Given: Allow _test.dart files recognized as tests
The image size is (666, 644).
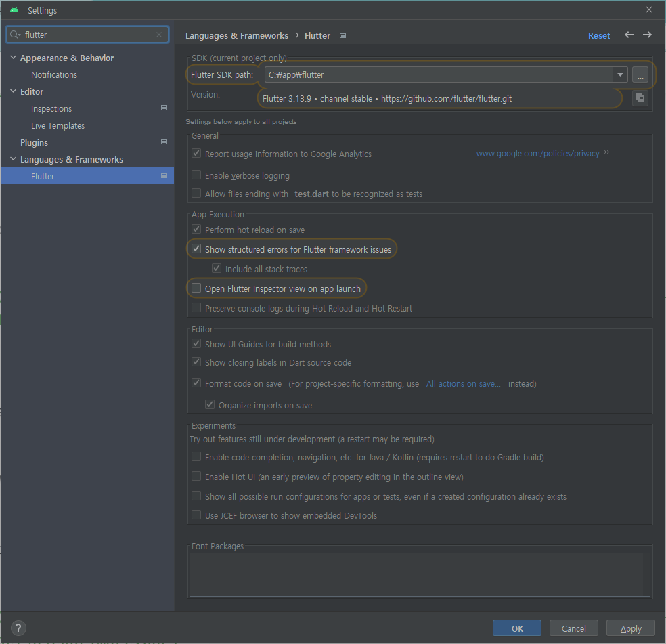Looking at the screenshot, I should (x=196, y=193).
